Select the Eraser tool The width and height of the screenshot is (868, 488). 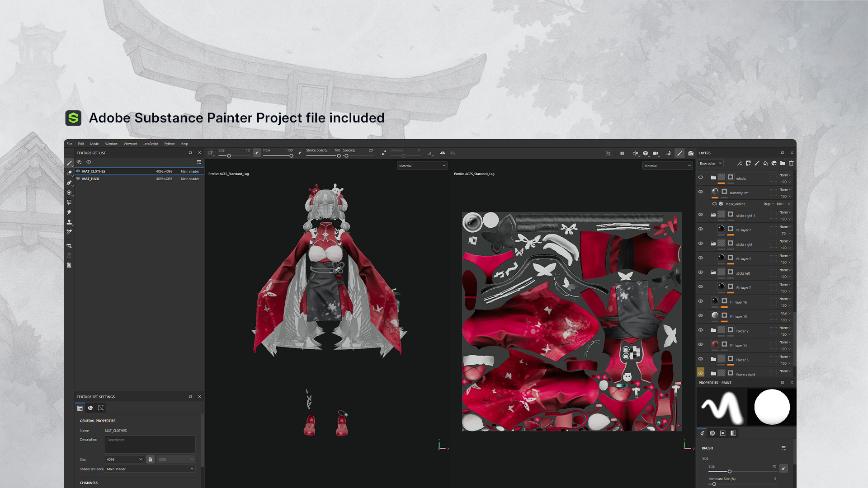69,173
